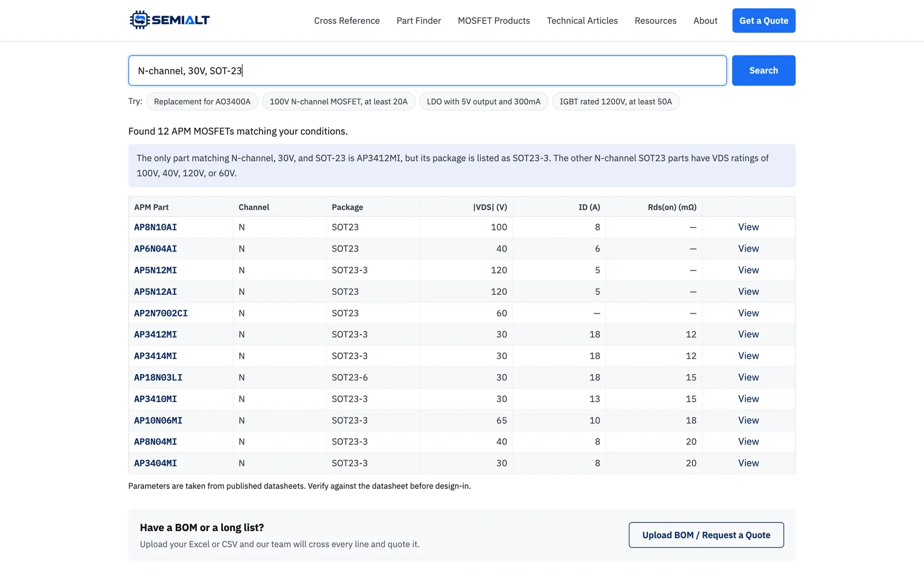Open the Cross Reference menu
The width and height of the screenshot is (924, 578).
point(347,21)
